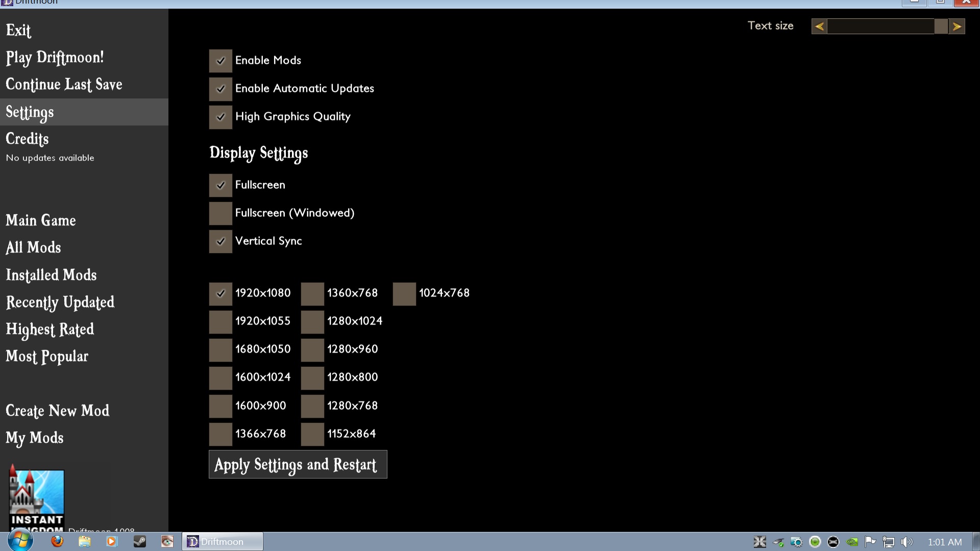Select the 1680x1050 resolution checkbox
The image size is (980, 551).
click(220, 350)
